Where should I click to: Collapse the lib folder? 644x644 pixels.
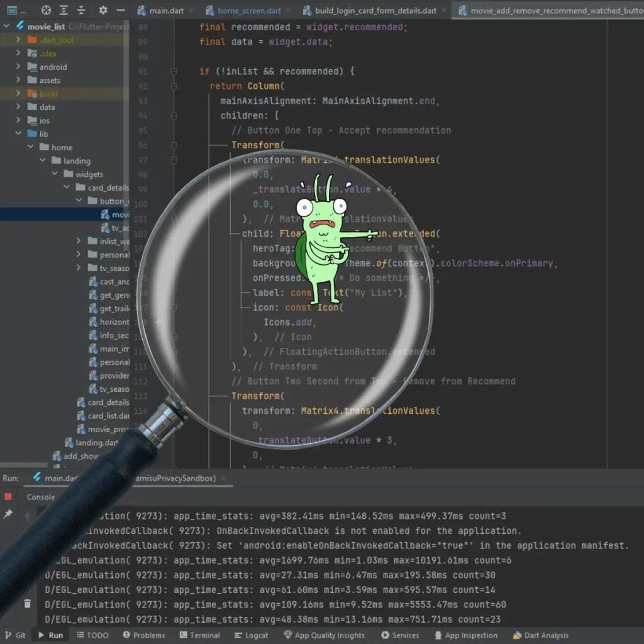pyautogui.click(x=18, y=133)
